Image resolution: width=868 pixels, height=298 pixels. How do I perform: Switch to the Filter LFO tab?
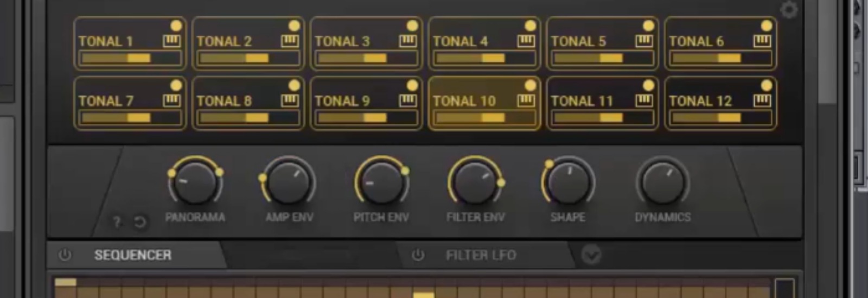481,255
